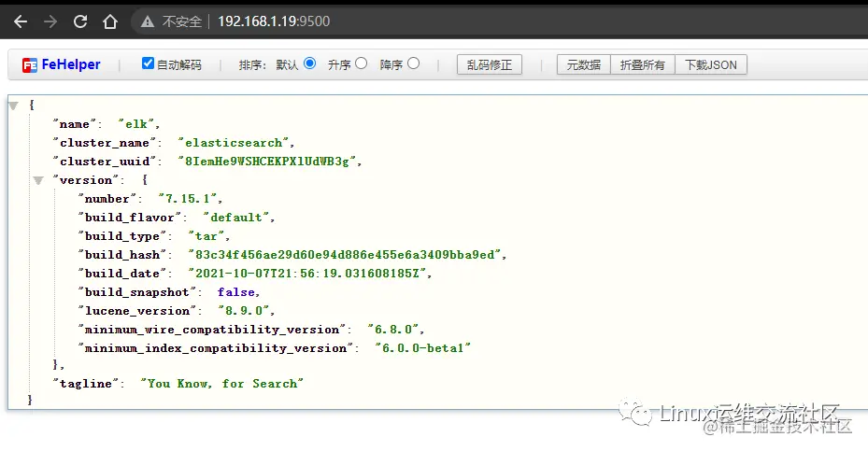Select the 升序 sort radio button
The width and height of the screenshot is (868, 451).
[x=362, y=63]
